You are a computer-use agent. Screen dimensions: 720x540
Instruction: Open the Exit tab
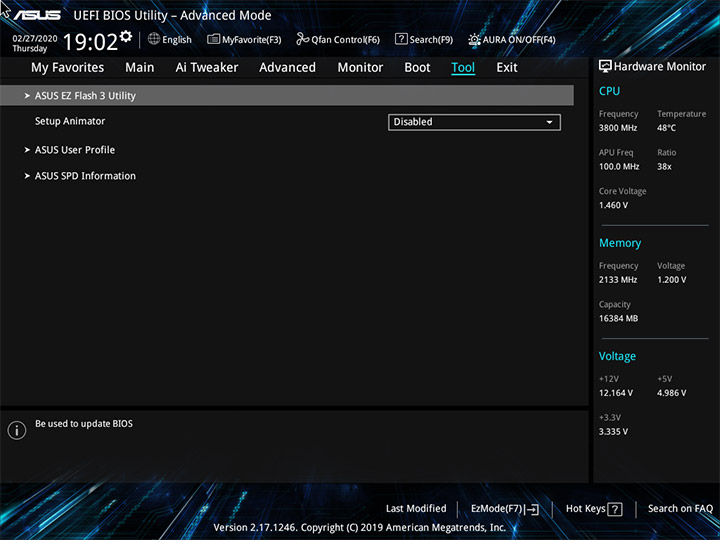pyautogui.click(x=507, y=68)
